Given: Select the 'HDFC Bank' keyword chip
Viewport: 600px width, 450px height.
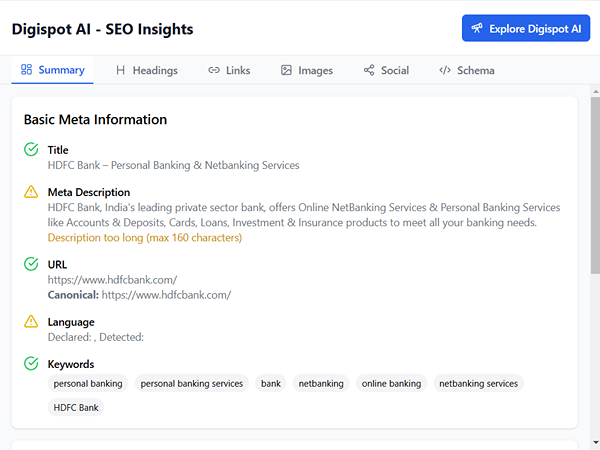Looking at the screenshot, I should 76,408.
